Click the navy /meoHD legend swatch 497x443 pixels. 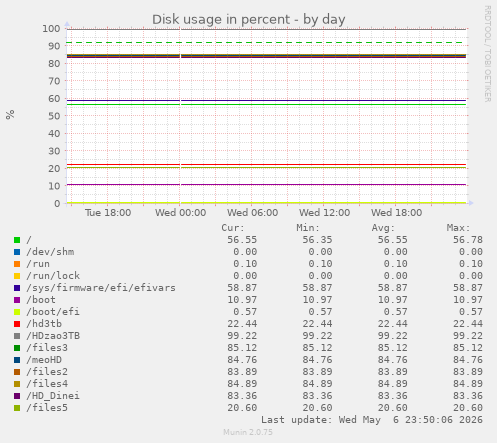(x=17, y=360)
